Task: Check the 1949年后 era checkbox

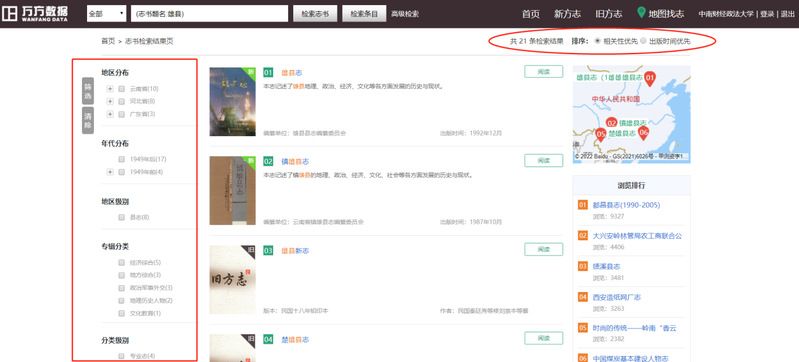Action: pyautogui.click(x=121, y=159)
